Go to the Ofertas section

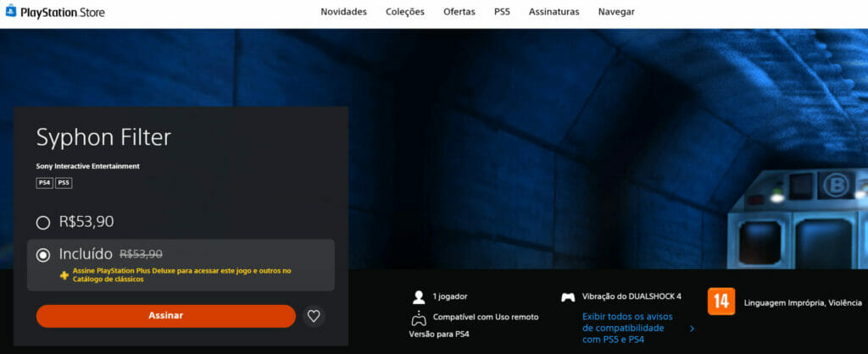coord(459,12)
